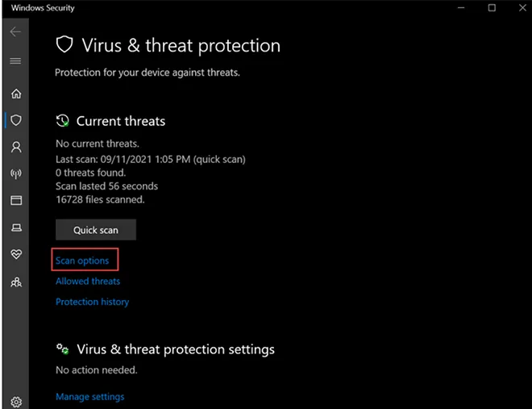Screen dimensions: 532x409
Task: Open Family options people icon
Action: (16, 282)
